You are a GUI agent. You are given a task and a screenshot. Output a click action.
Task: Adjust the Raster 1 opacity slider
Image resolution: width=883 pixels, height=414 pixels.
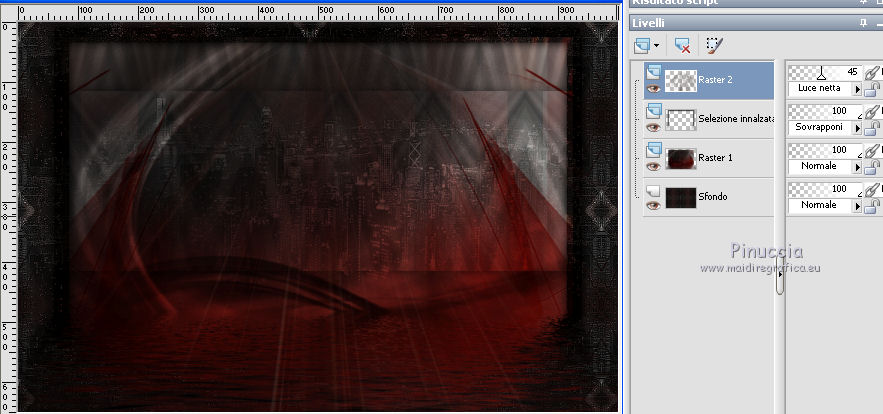point(825,150)
